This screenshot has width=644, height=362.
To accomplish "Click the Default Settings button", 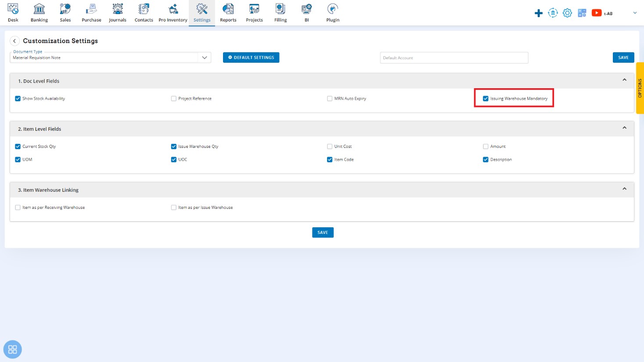I will click(251, 57).
